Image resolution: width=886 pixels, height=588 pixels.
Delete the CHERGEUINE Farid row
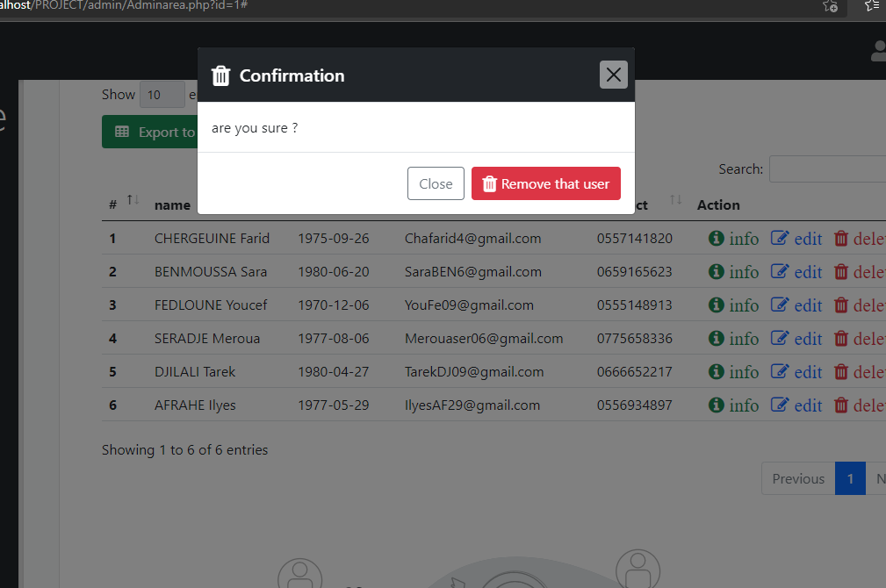coord(860,239)
